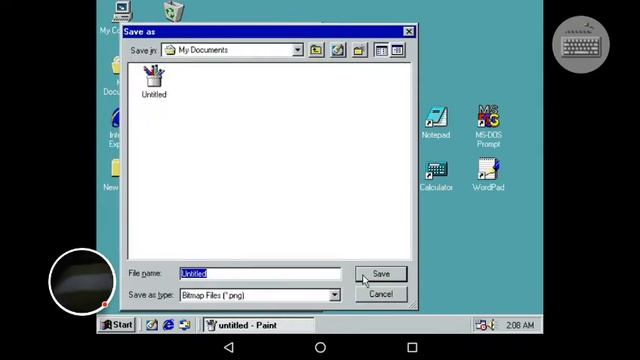
Task: Open the Start menu
Action: (x=117, y=325)
